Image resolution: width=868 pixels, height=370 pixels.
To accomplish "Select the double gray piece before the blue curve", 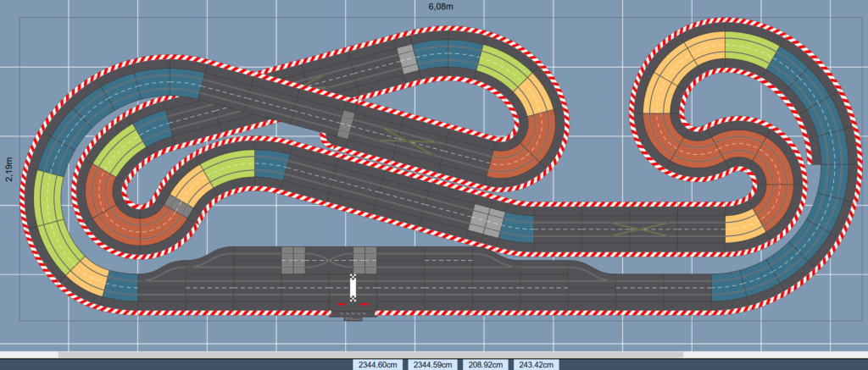I will click(487, 223).
